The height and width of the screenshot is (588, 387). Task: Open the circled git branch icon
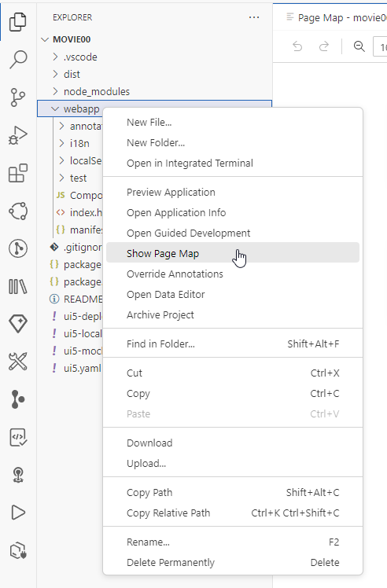pos(17,248)
